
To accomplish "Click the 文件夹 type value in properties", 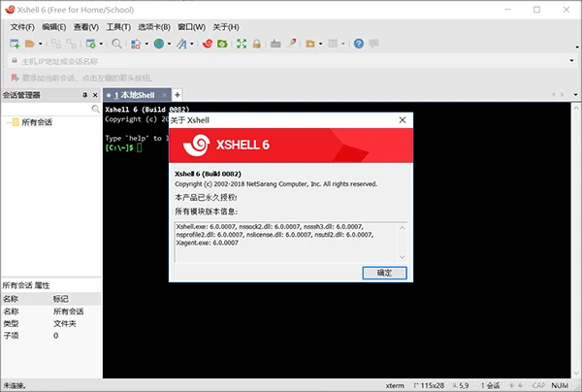I will click(x=65, y=324).
